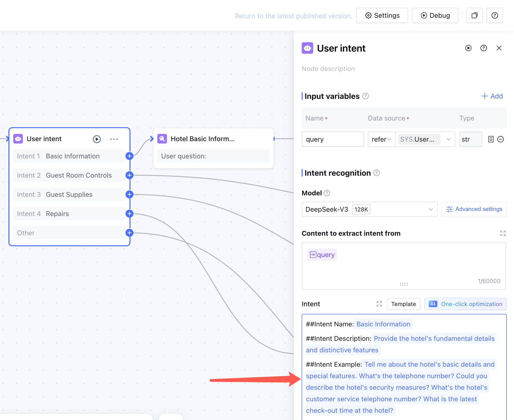The width and height of the screenshot is (514, 420).
Task: Remove the query input variable row
Action: click(501, 139)
